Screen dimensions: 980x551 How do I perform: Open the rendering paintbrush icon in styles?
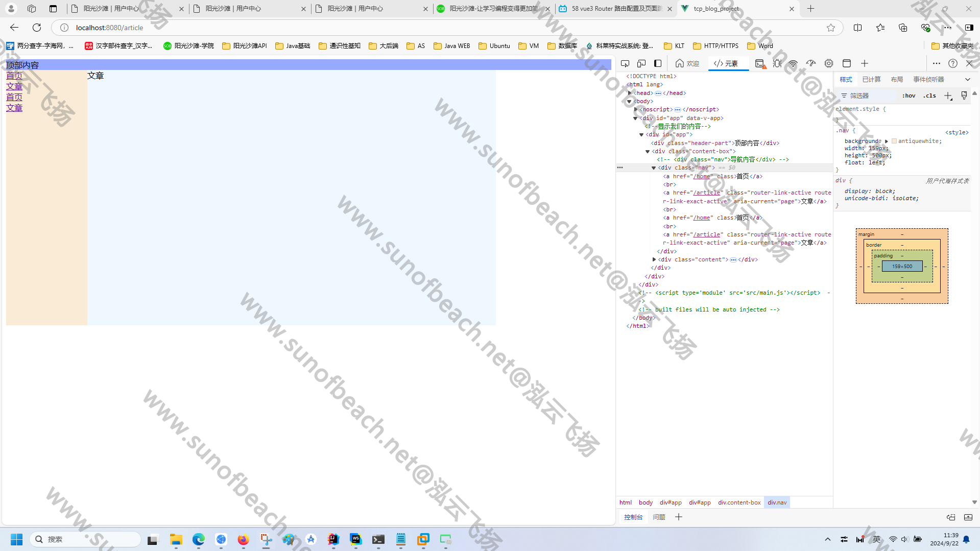964,95
